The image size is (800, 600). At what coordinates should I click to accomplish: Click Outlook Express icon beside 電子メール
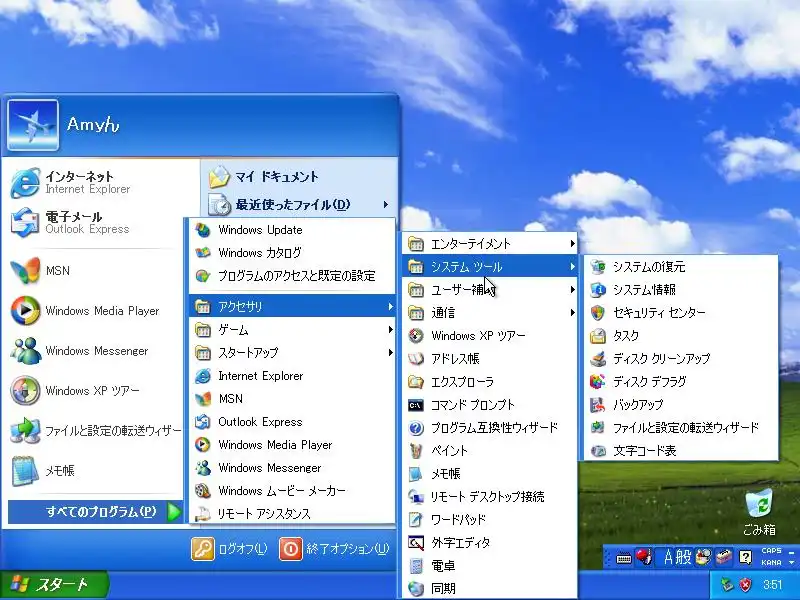click(25, 222)
